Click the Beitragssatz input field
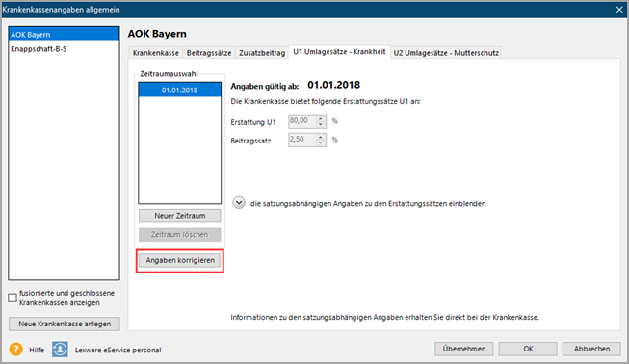This screenshot has height=364, width=629. point(302,140)
